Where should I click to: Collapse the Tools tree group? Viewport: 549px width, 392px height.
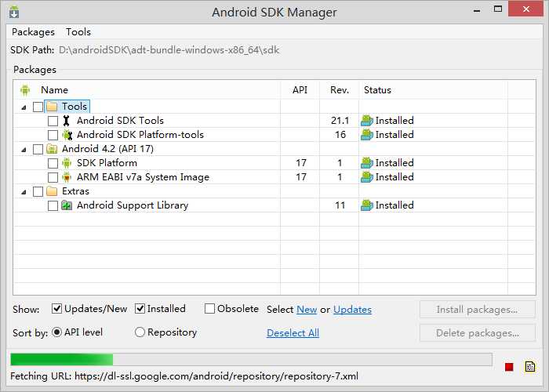[x=24, y=107]
